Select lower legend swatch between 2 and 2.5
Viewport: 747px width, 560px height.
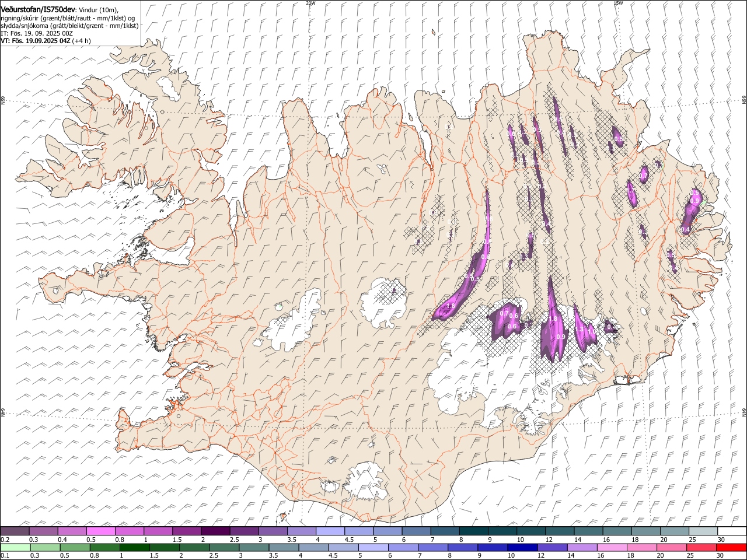(x=194, y=547)
